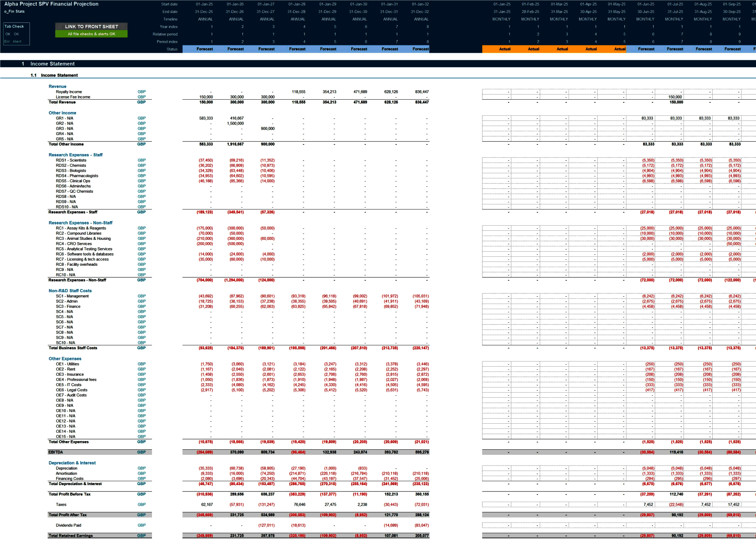Select the 28-Feb-25 monthly end date cell
The image size is (756, 545).
coord(530,11)
